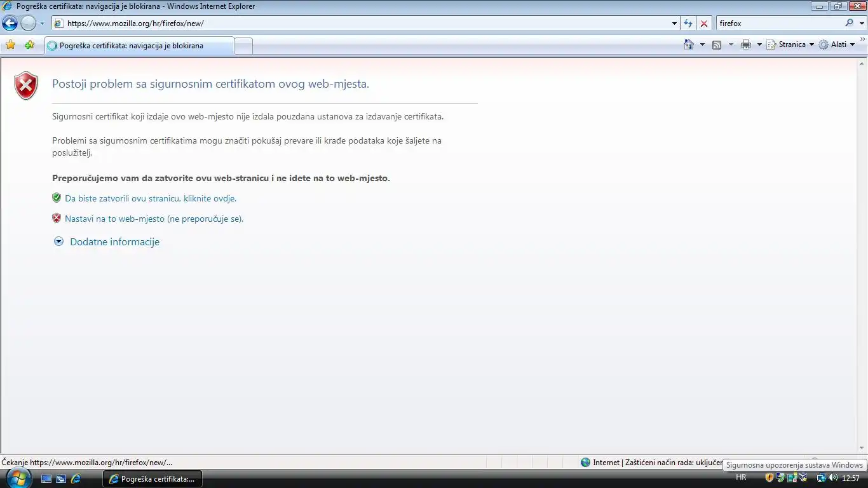Open the search provider dropdown arrow
This screenshot has width=868, height=488.
862,24
